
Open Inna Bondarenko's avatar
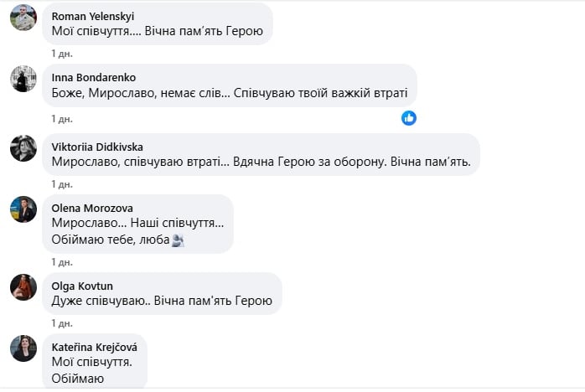[23, 79]
